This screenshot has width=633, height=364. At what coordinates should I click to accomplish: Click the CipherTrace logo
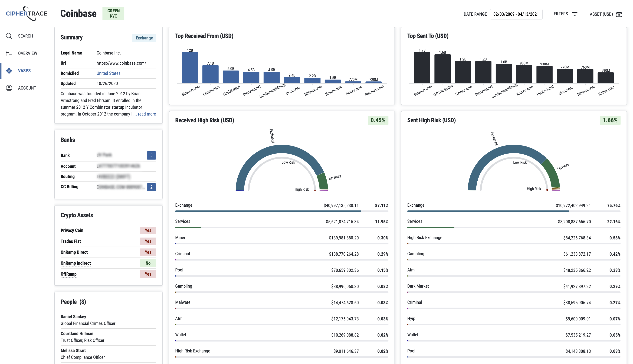[x=26, y=13]
